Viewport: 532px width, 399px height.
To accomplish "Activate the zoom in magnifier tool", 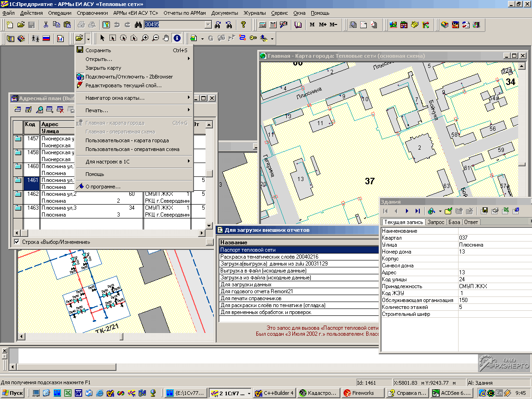I will [x=145, y=38].
